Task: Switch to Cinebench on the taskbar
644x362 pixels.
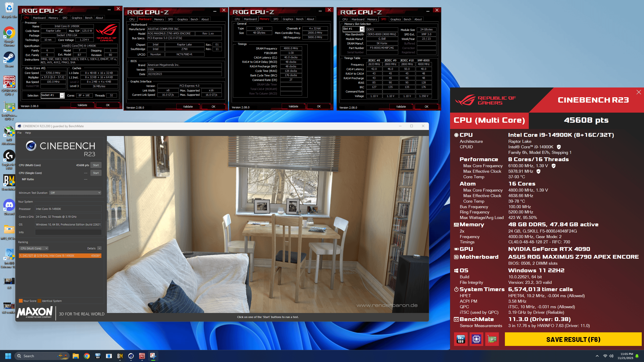Action: (x=131, y=356)
